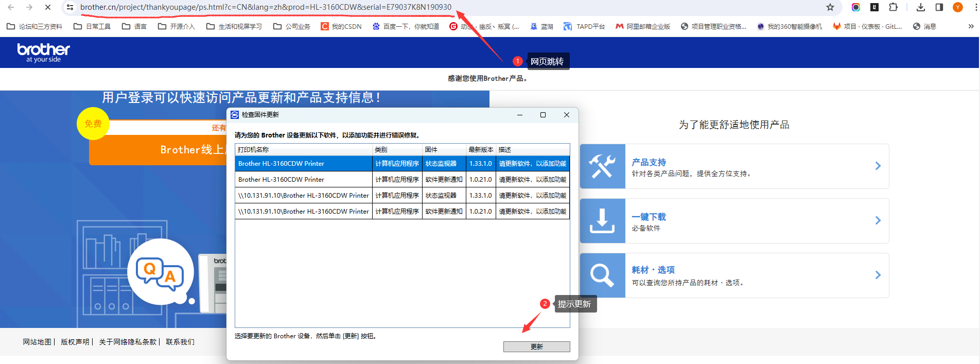980x364 pixels.
Task: Click the Brother at your side logo
Action: tap(43, 53)
